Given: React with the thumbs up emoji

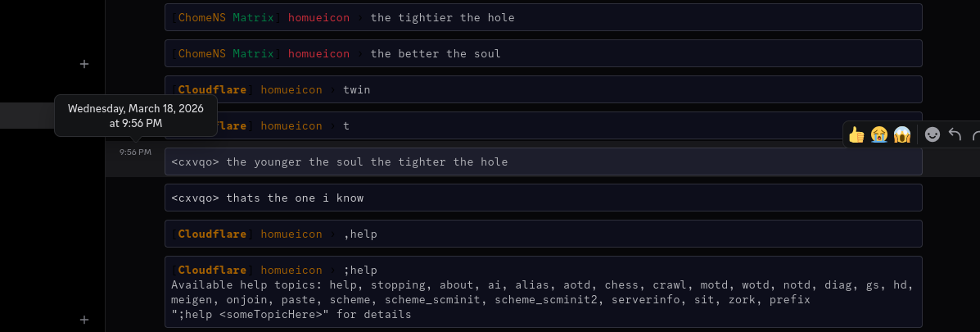Looking at the screenshot, I should (x=856, y=134).
